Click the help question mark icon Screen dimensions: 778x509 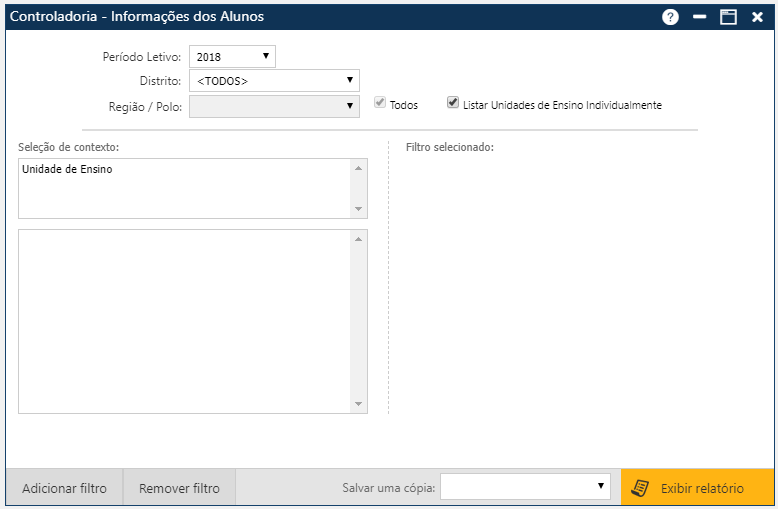click(x=670, y=17)
